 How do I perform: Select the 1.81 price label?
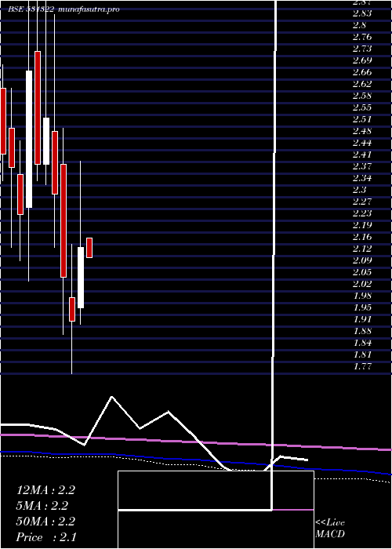pos(361,354)
